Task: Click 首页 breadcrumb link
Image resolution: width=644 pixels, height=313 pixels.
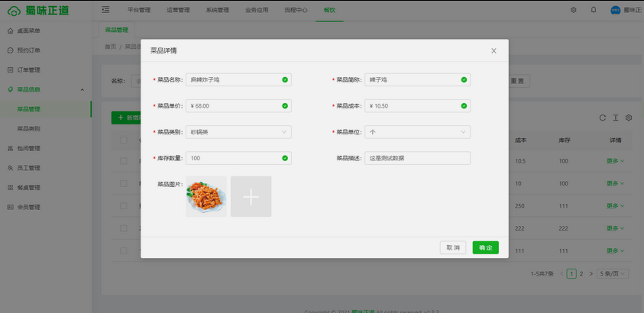Action: point(111,47)
